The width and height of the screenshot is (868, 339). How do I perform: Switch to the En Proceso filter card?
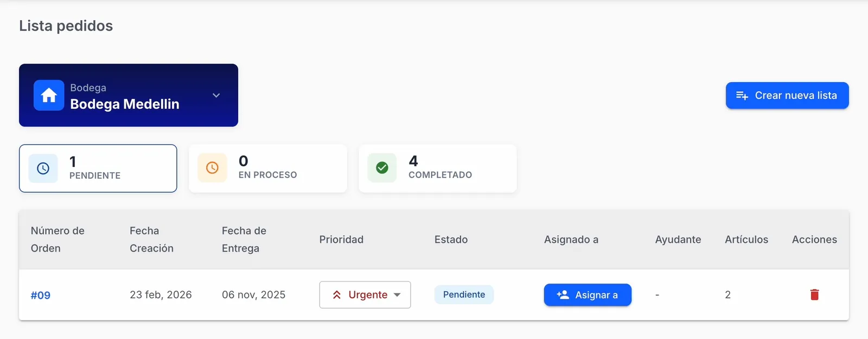coord(268,168)
